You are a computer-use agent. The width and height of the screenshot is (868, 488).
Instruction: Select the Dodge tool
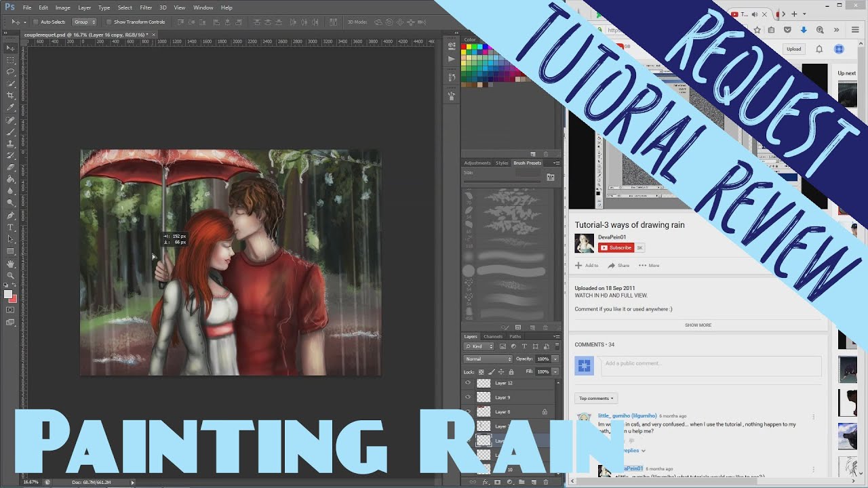(10, 203)
